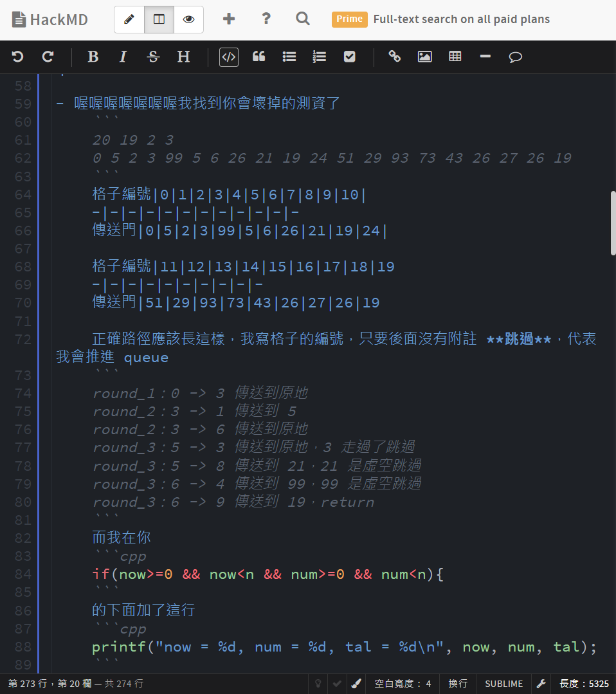
Task: Click the text '20 19 2 3'
Action: [132, 140]
